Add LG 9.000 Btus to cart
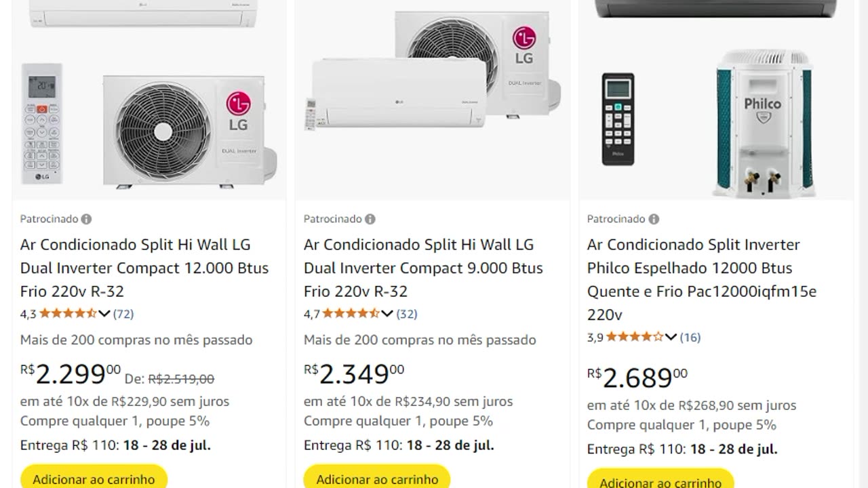The height and width of the screenshot is (488, 868). (x=377, y=479)
